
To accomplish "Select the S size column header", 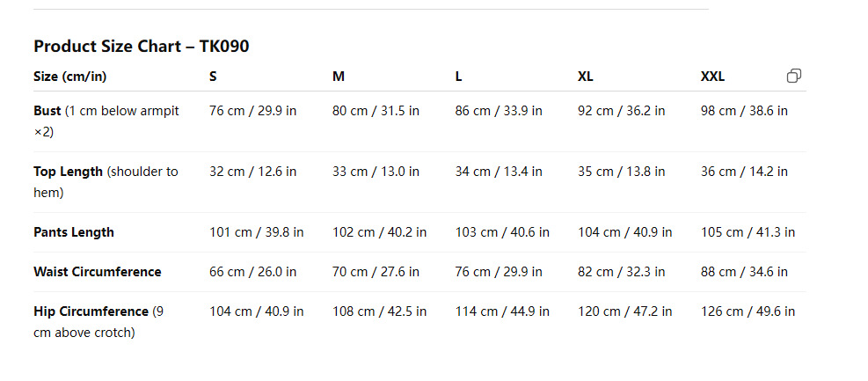I will click(x=214, y=77).
